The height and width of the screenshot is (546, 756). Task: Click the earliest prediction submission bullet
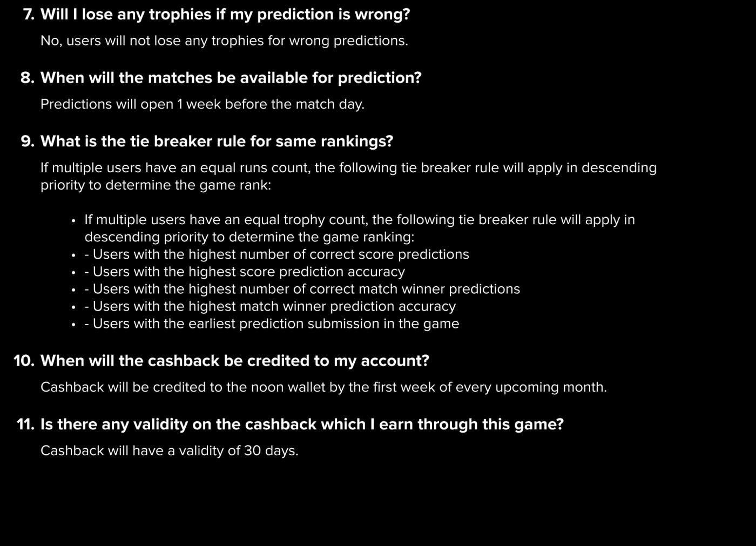click(x=272, y=323)
